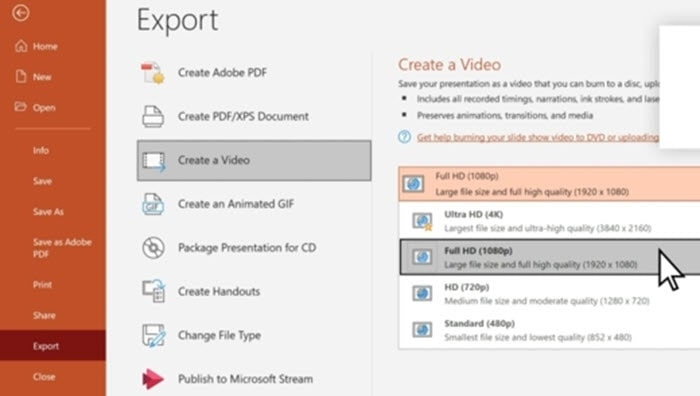Click the Create Adobe PDF icon
700x396 pixels.
click(153, 72)
